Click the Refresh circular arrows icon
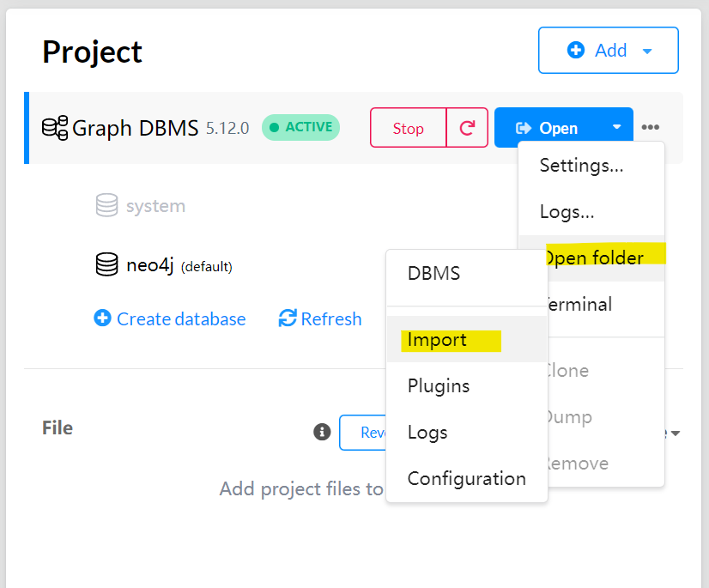The height and width of the screenshot is (588, 709). (288, 318)
